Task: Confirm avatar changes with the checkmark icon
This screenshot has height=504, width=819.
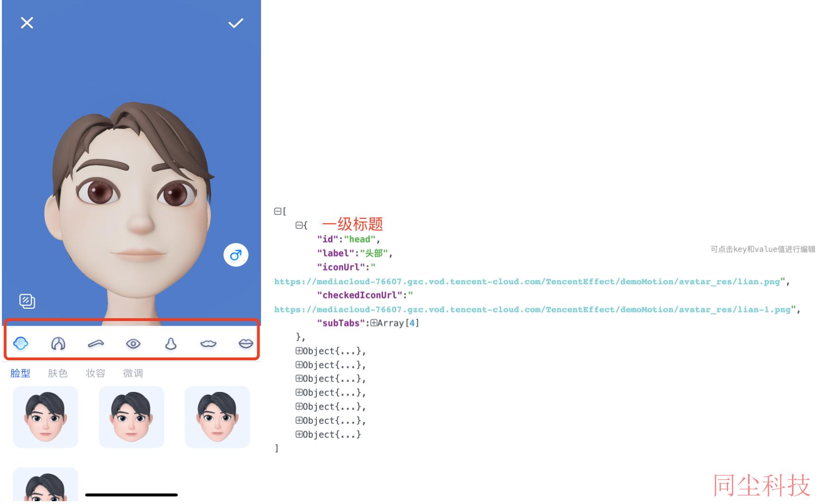Action: pyautogui.click(x=235, y=23)
